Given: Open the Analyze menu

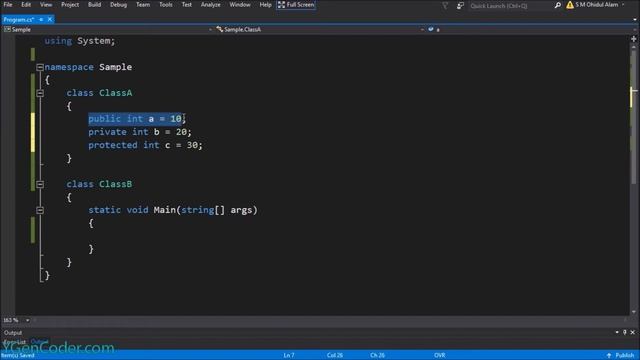Looking at the screenshot, I should tap(211, 5).
